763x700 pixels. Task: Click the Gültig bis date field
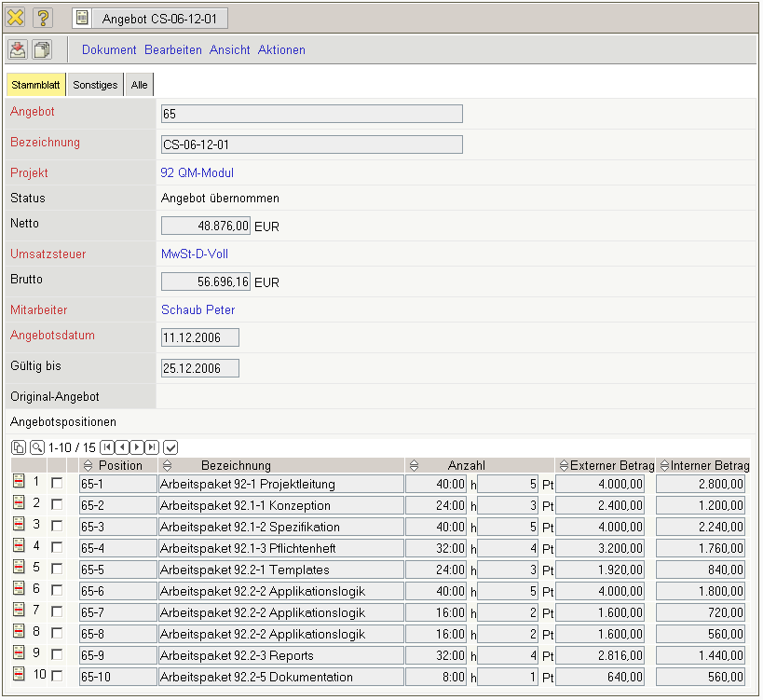(199, 368)
